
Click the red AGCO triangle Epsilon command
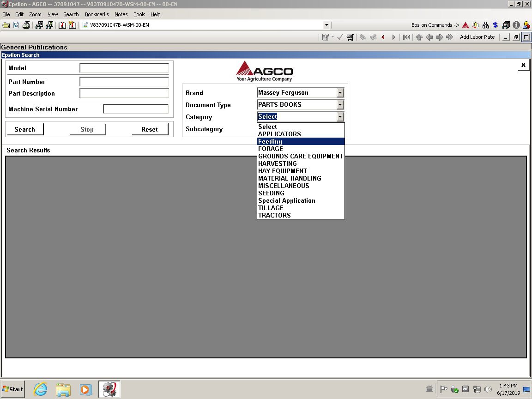465,25
